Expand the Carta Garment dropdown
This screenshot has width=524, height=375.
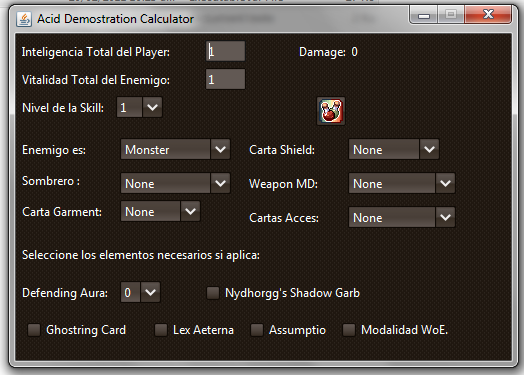(160, 211)
